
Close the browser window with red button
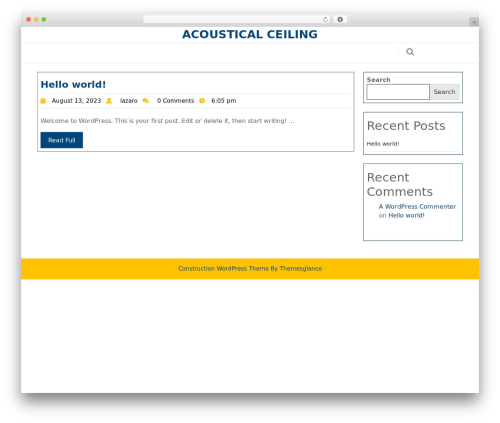(x=29, y=19)
